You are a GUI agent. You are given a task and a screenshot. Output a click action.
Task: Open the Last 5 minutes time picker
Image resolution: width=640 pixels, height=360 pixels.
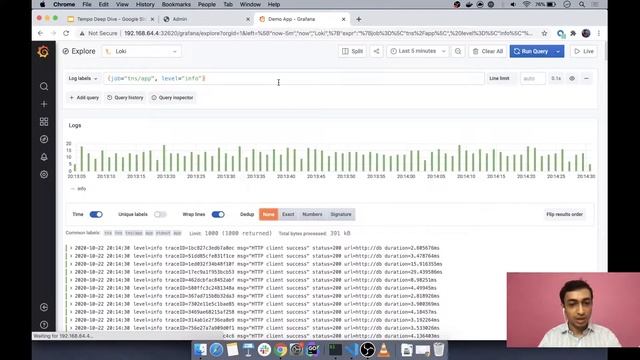click(418, 51)
